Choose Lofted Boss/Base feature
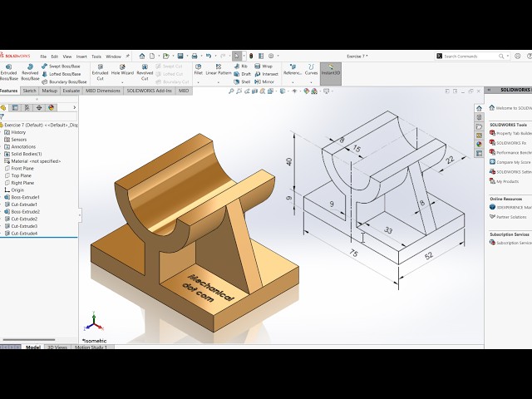The image size is (532, 399). click(x=61, y=74)
